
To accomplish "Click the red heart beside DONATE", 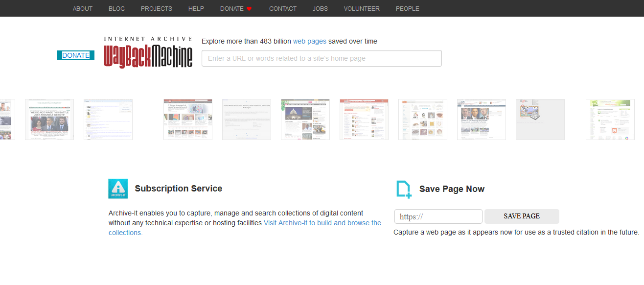I will pos(249,9).
